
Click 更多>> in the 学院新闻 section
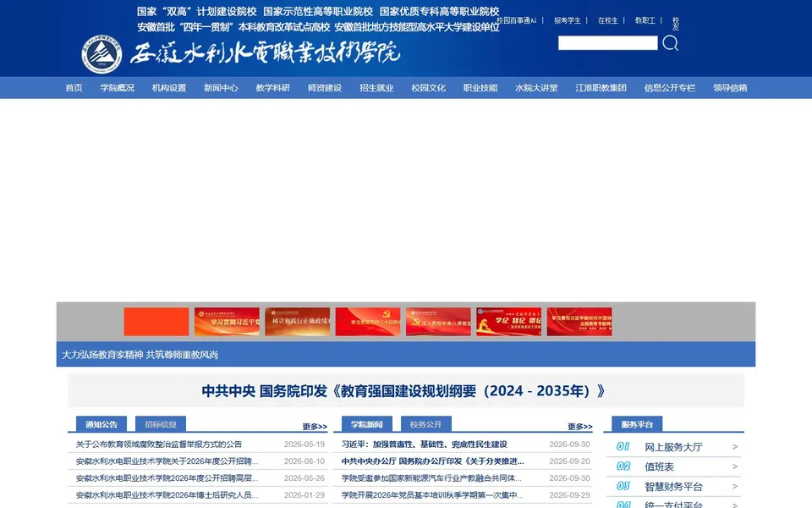(x=580, y=426)
